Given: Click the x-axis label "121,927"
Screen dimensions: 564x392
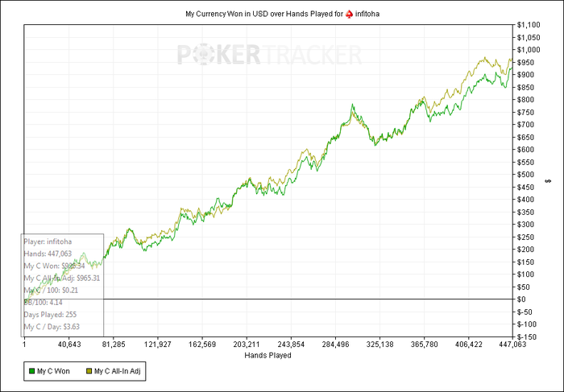Looking at the screenshot, I should [158, 345].
